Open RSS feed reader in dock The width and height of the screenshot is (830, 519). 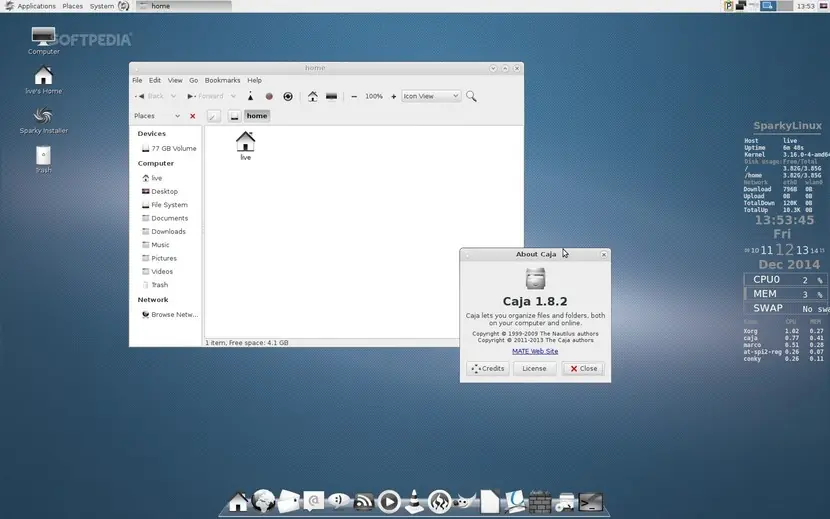[x=364, y=502]
